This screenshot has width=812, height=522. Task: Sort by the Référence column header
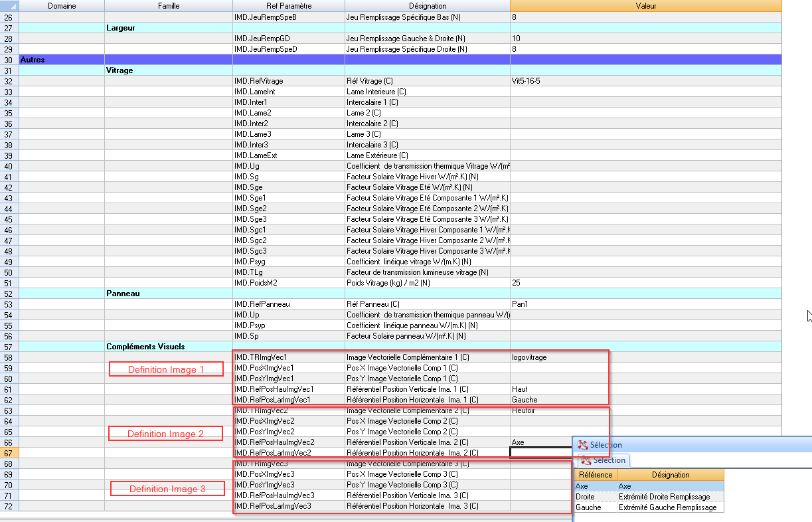point(596,475)
